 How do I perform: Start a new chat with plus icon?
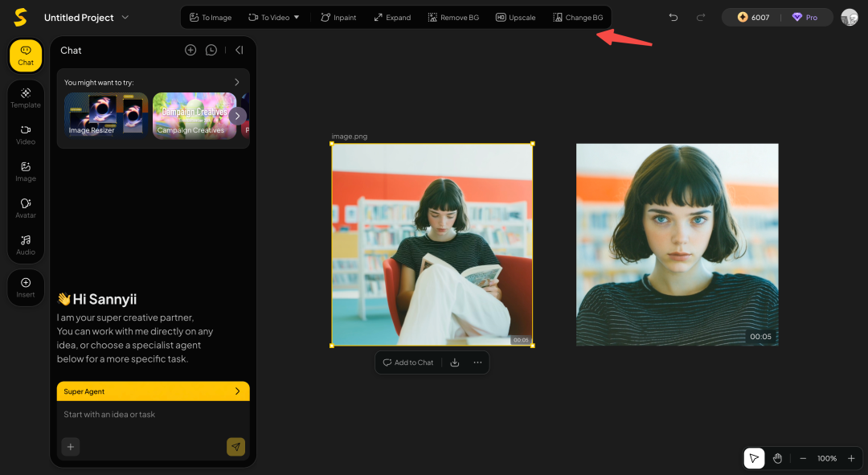point(190,50)
